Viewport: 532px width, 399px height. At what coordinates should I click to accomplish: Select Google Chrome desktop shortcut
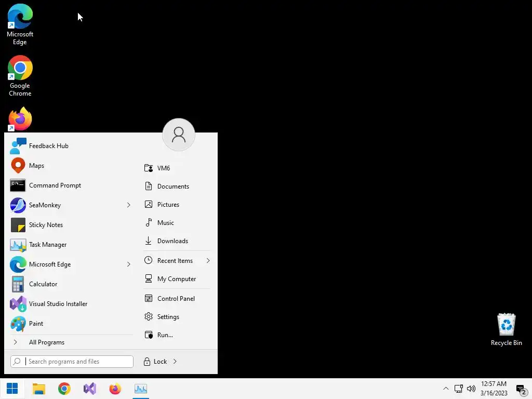point(20,76)
